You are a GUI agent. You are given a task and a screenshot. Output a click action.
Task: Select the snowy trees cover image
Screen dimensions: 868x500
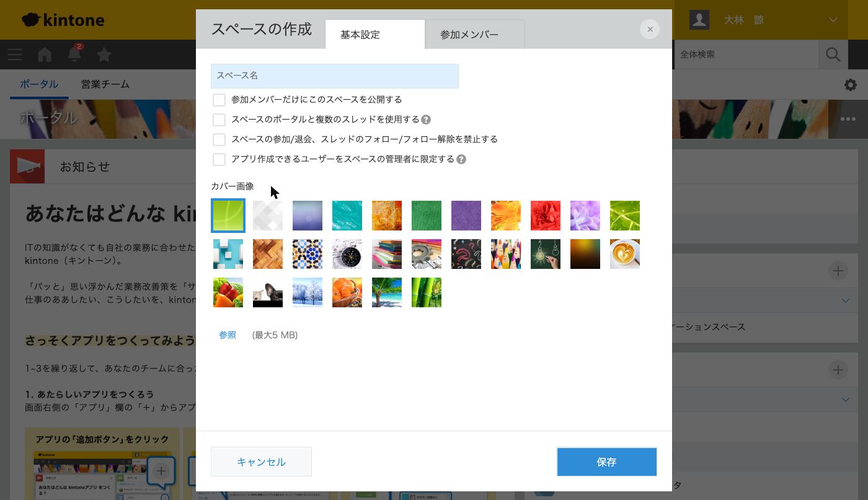(308, 292)
